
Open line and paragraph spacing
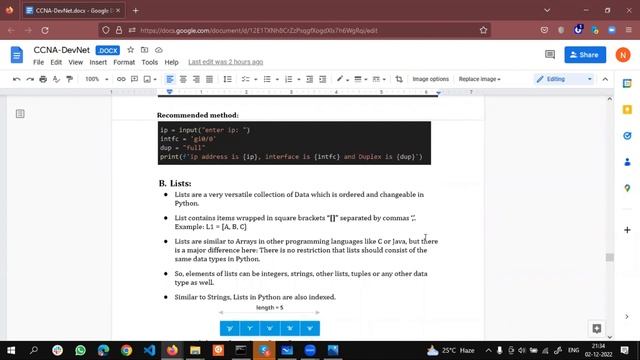[x=227, y=79]
